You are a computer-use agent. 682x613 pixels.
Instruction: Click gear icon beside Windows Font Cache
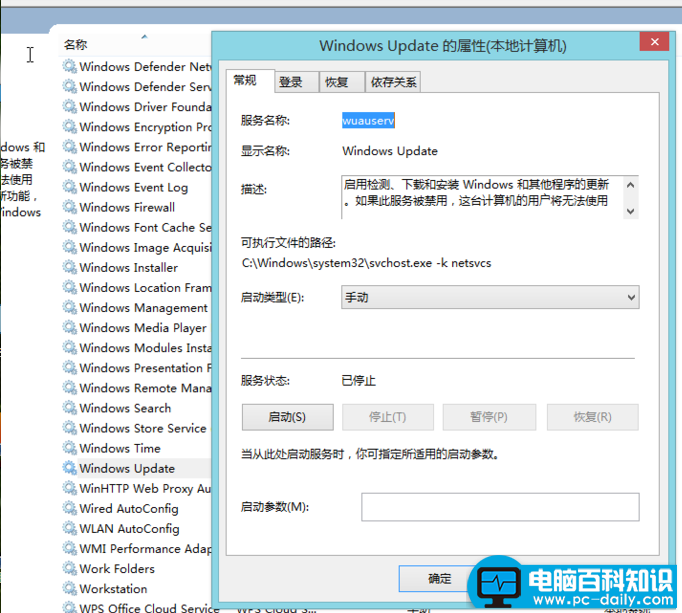coord(69,227)
